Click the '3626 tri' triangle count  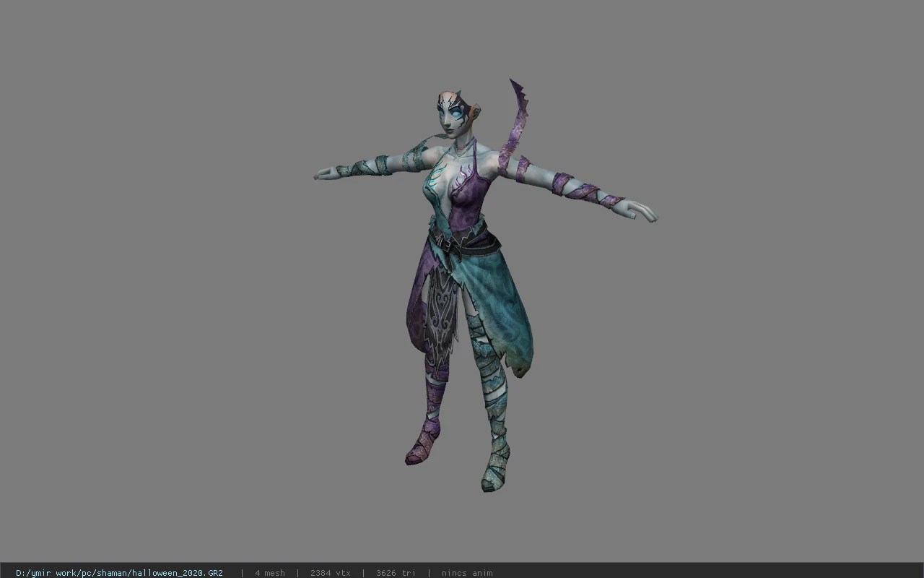click(396, 573)
